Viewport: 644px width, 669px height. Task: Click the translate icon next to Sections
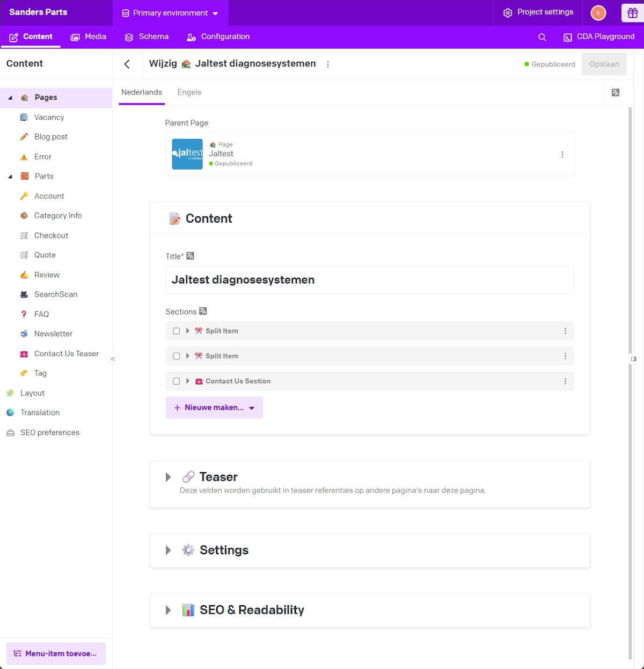203,311
